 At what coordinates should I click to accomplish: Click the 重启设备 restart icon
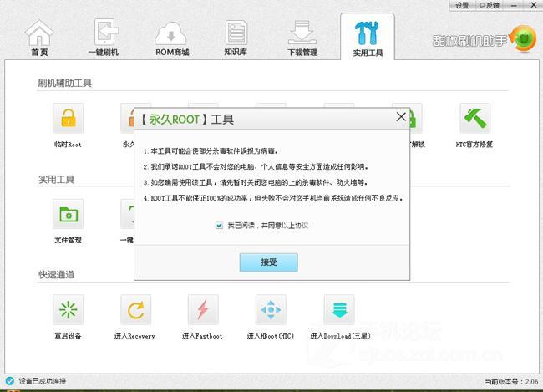point(69,310)
